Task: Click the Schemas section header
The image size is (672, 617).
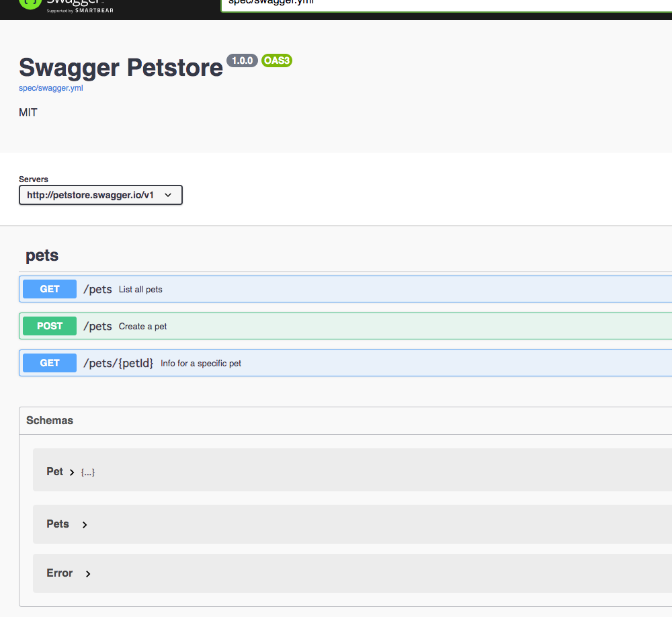Action: point(49,420)
